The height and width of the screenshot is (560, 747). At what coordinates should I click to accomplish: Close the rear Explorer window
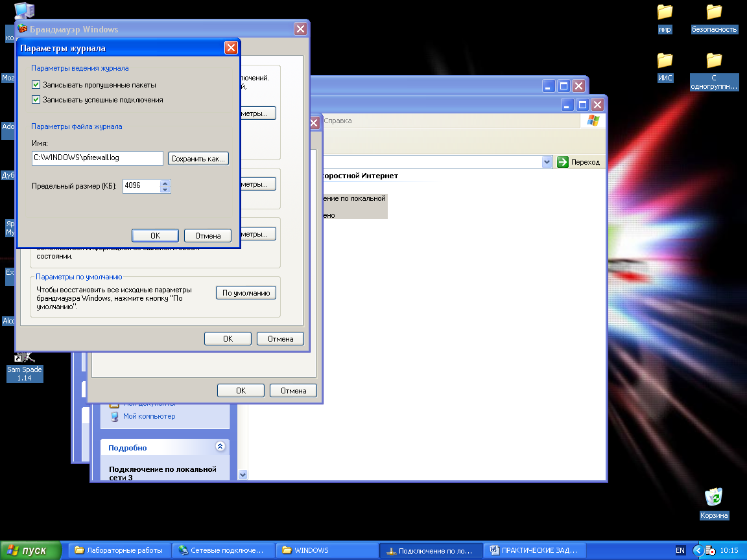pos(579,86)
